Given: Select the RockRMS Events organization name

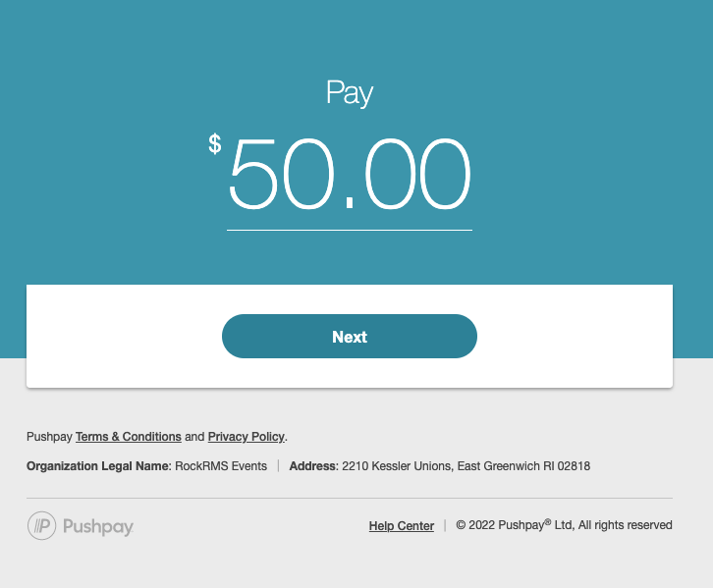Looking at the screenshot, I should point(221,466).
